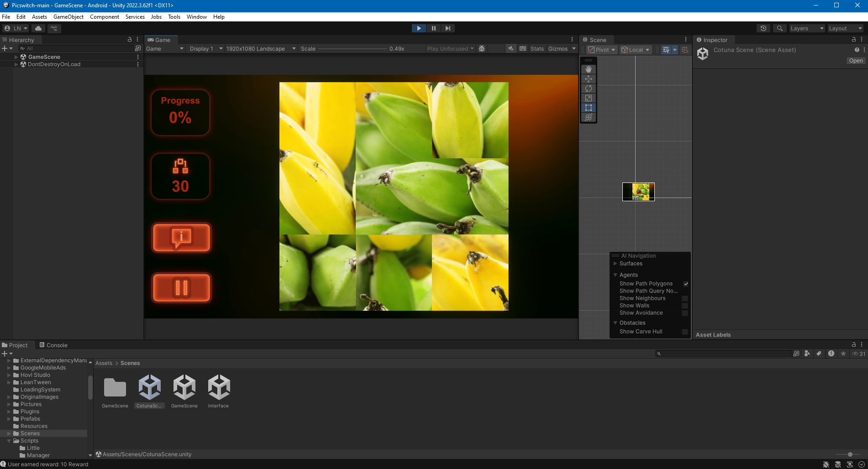Image resolution: width=868 pixels, height=469 pixels.
Task: Adjust the Game view Scale slider
Action: [x=352, y=49]
